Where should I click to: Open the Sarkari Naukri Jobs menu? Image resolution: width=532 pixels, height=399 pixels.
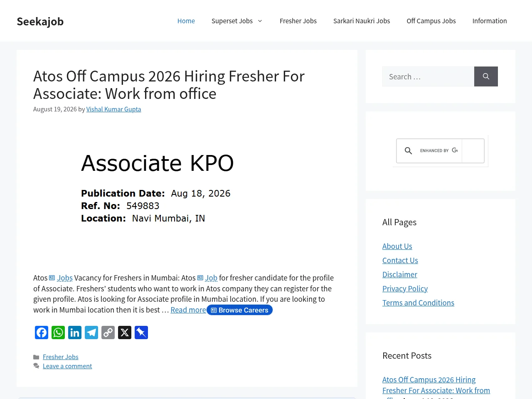tap(362, 21)
